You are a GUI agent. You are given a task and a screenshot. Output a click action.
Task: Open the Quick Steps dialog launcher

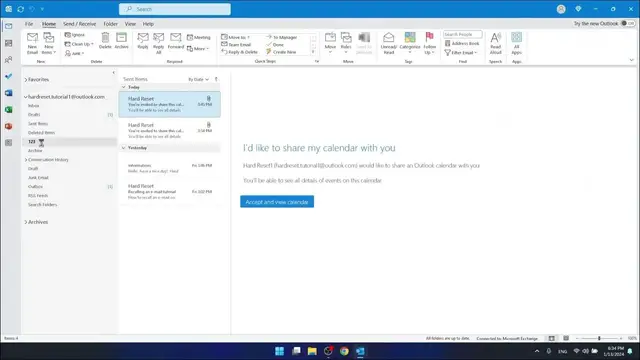click(317, 61)
